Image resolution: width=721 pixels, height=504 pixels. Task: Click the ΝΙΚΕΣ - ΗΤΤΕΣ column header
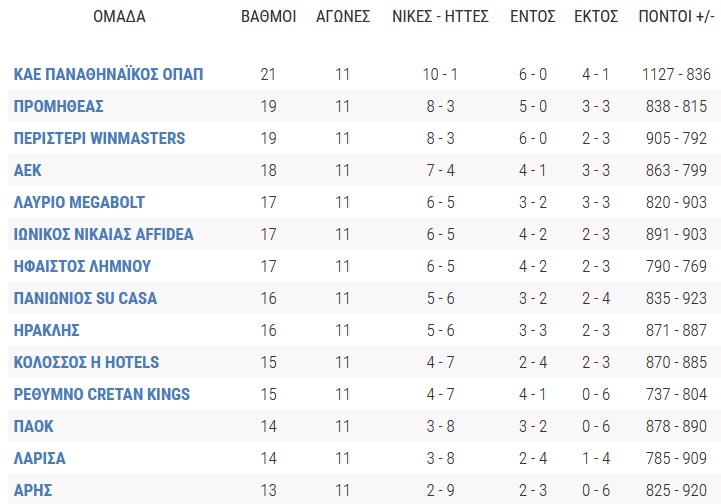440,17
